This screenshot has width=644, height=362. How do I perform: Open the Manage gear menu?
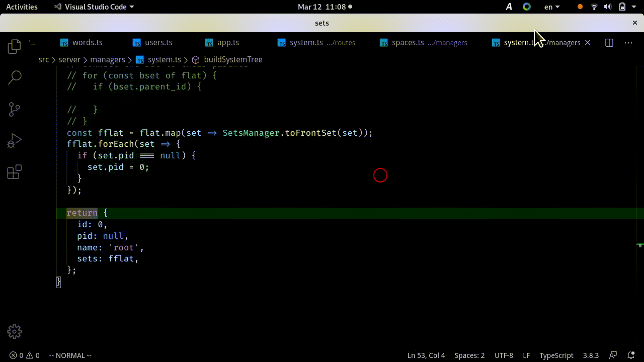point(15,331)
